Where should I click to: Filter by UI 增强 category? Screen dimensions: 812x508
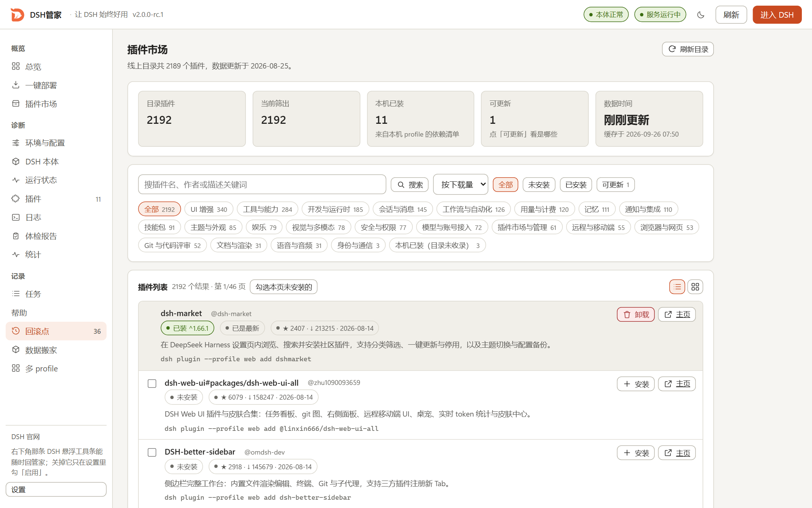[x=209, y=209]
